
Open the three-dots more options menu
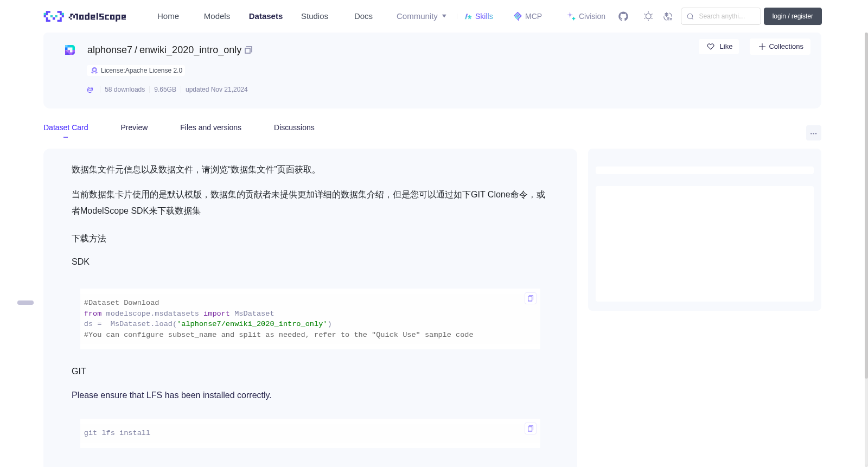tap(813, 133)
